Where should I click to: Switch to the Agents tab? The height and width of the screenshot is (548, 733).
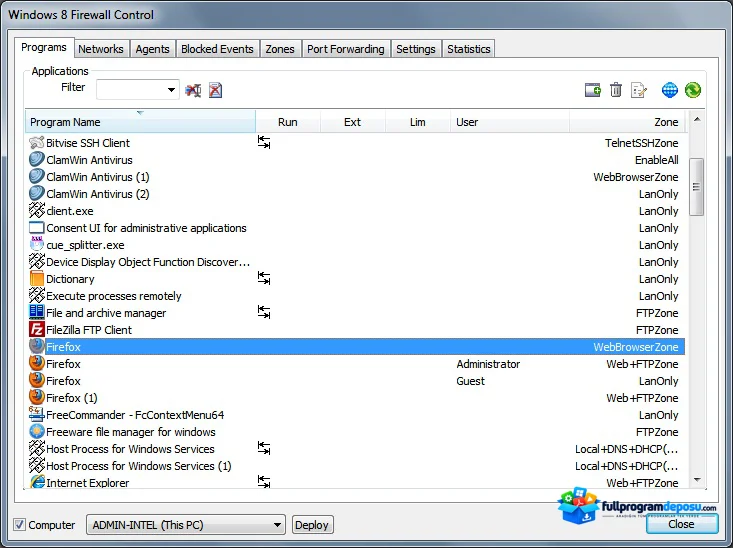click(x=152, y=49)
